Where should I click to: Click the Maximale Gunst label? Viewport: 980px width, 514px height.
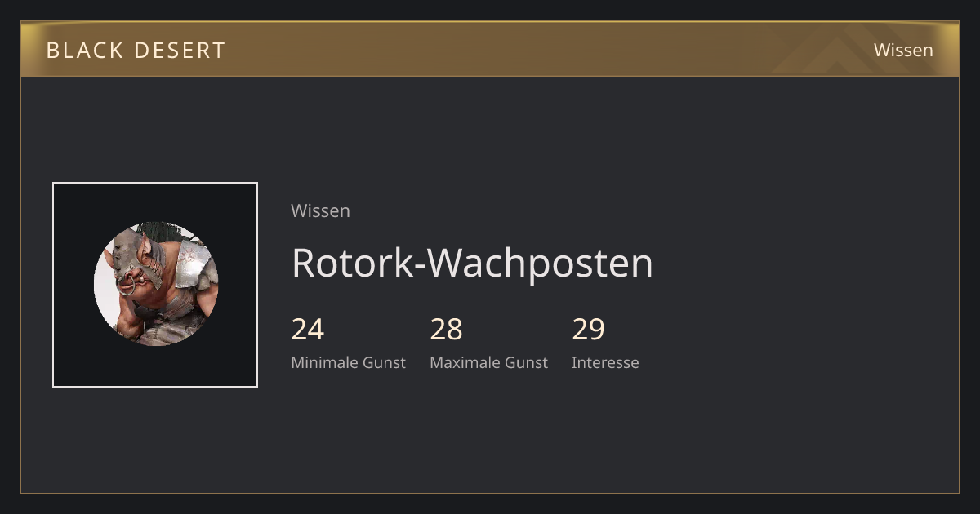[x=488, y=362]
